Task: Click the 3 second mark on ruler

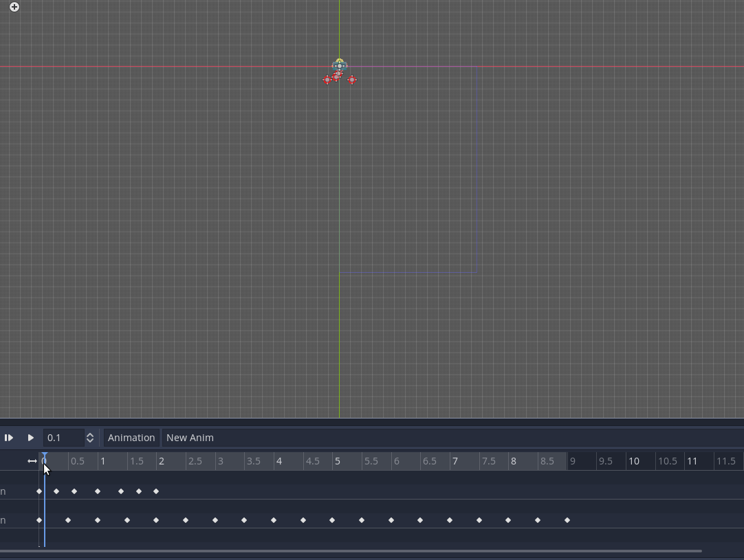Action: tap(220, 461)
